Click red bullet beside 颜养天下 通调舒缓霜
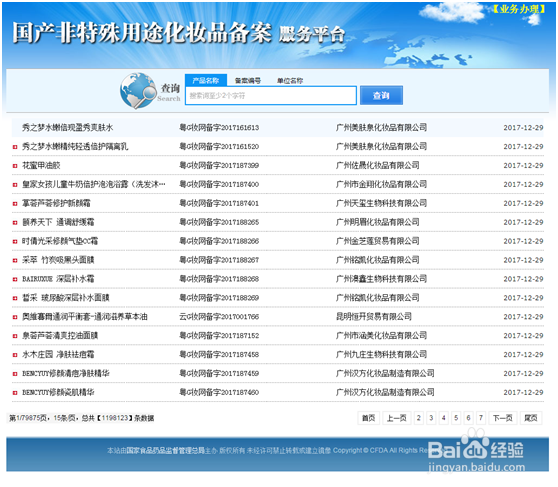 pyautogui.click(x=15, y=222)
